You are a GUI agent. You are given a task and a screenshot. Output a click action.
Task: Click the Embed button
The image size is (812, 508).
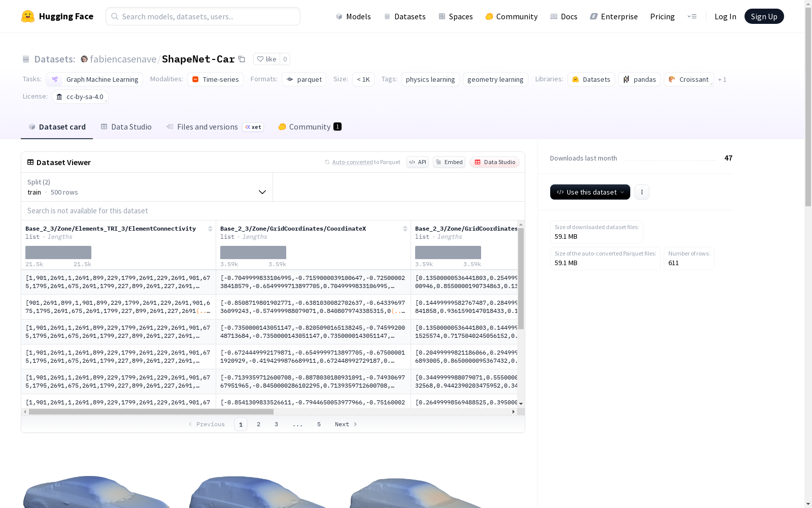tap(449, 162)
